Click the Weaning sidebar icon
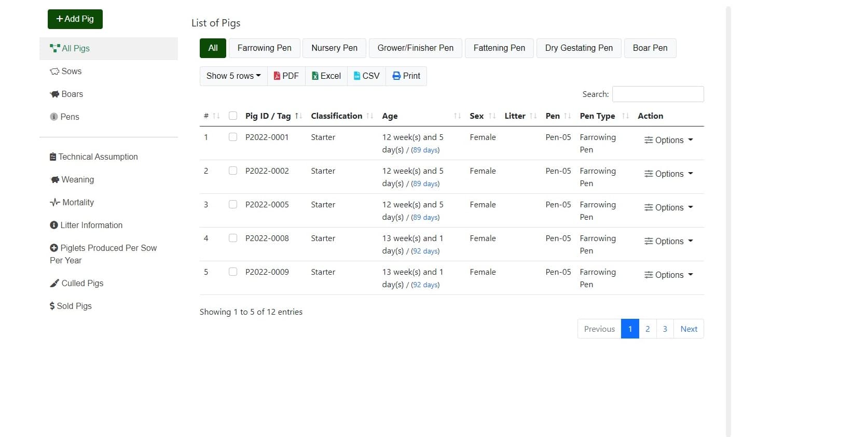 click(x=54, y=179)
